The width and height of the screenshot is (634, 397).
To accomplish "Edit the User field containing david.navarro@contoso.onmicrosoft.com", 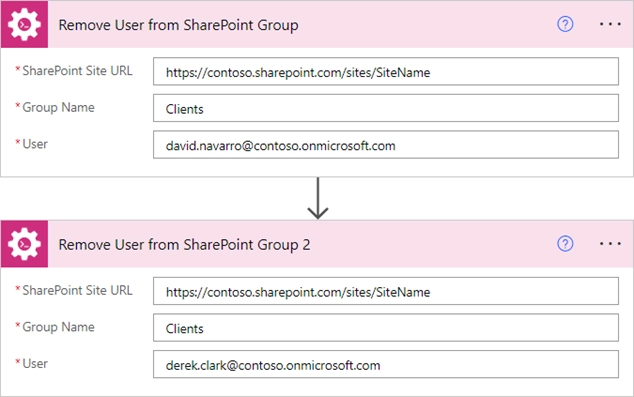I will 386,144.
